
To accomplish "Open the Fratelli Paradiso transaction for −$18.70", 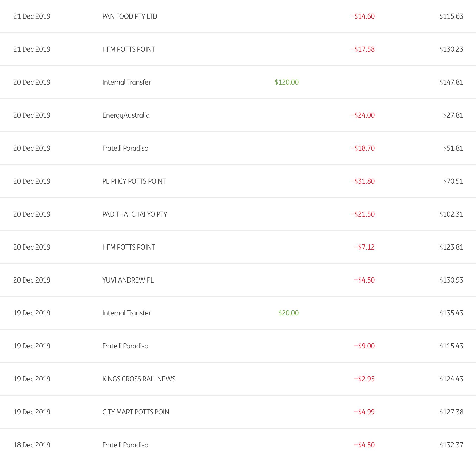I will tap(125, 148).
